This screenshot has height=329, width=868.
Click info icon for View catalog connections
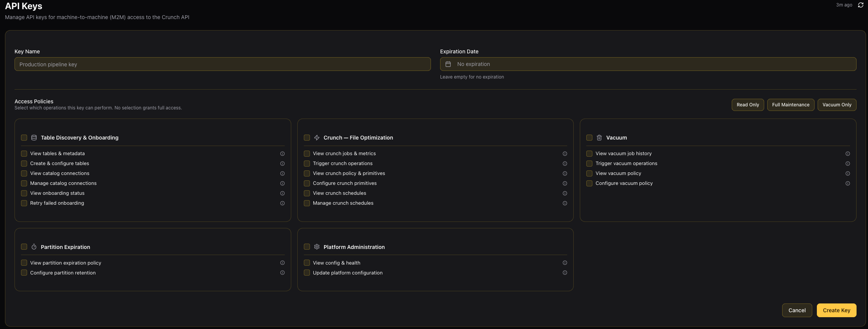point(282,173)
